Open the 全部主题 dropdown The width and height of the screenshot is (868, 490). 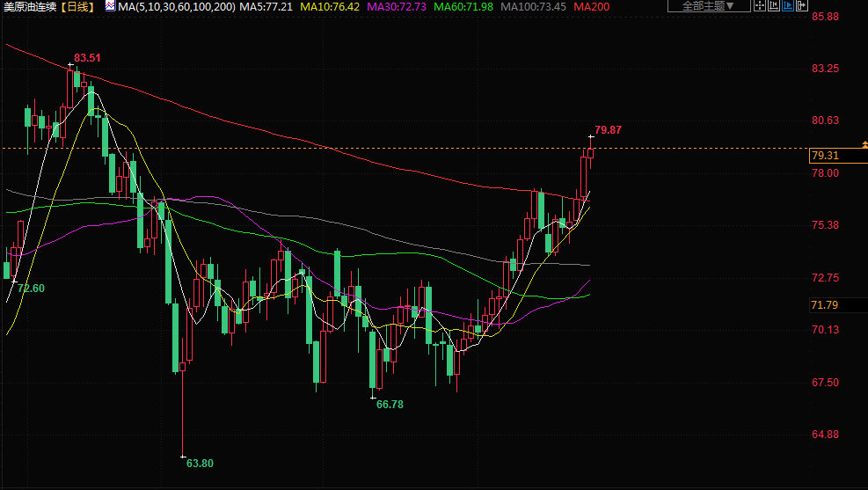pos(709,5)
